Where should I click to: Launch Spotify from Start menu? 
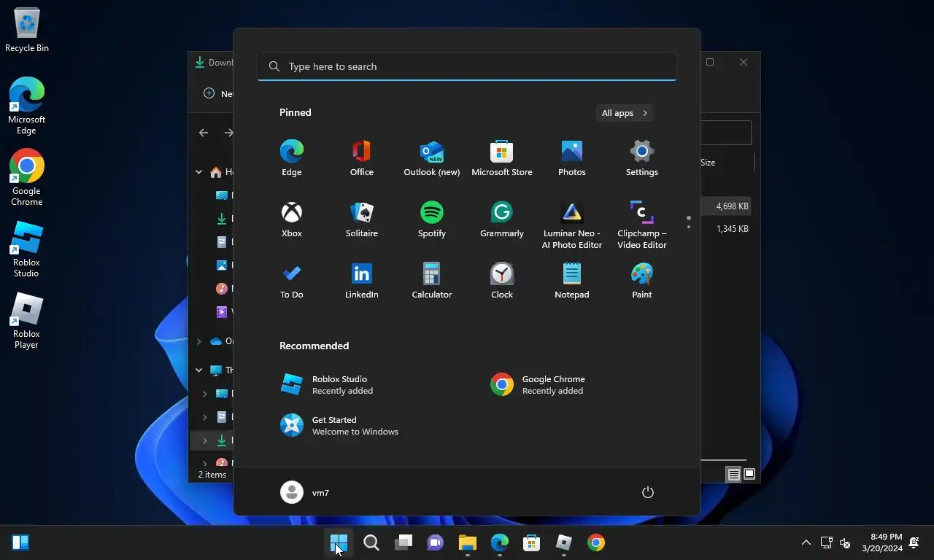[431, 219]
